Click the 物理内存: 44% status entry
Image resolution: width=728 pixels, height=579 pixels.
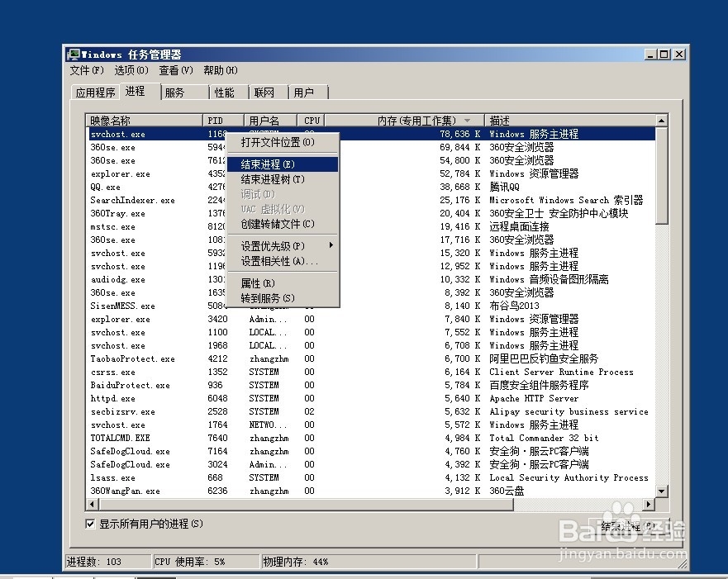[369, 562]
